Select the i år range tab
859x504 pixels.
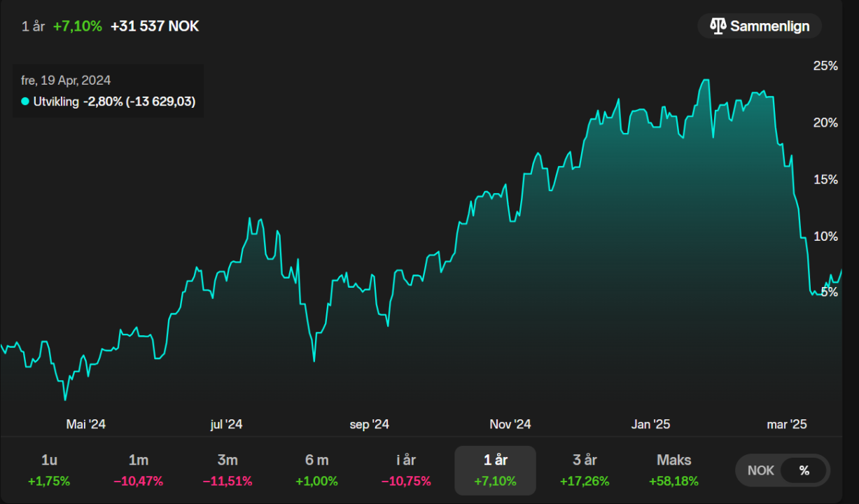point(406,470)
